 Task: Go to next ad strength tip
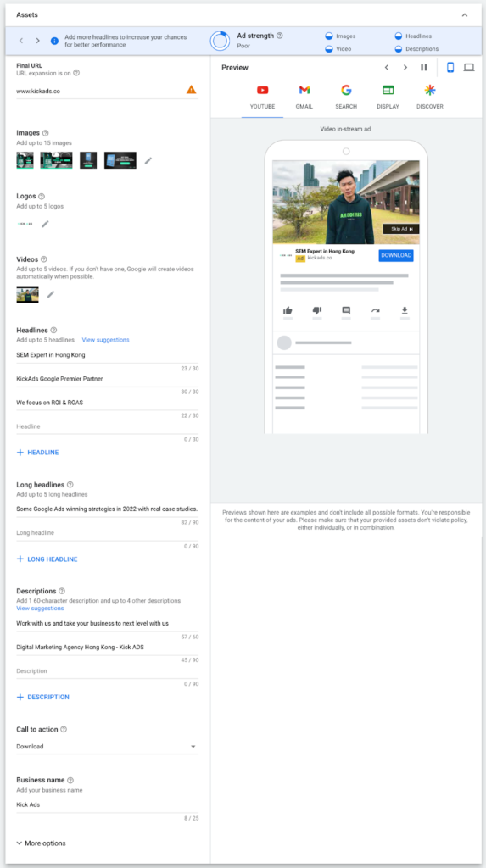(x=37, y=41)
